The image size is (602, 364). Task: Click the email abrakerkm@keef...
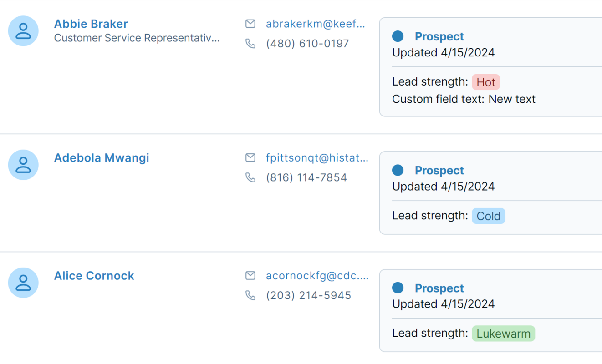coord(315,24)
